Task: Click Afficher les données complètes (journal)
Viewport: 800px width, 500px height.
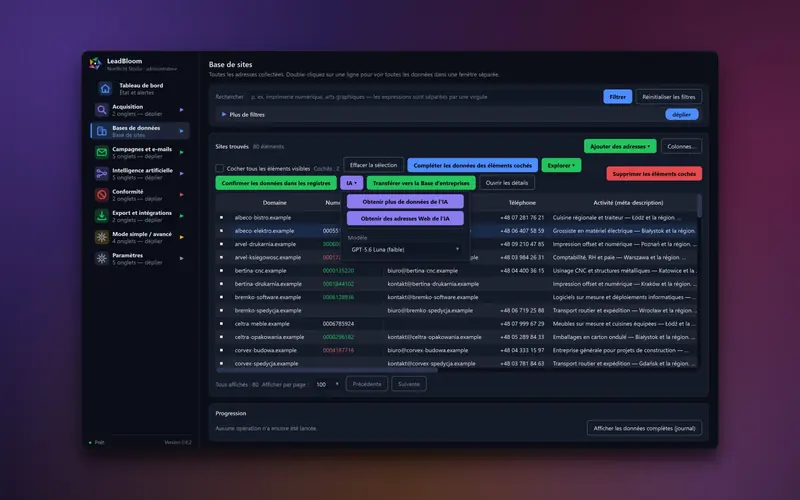Action: click(x=644, y=428)
